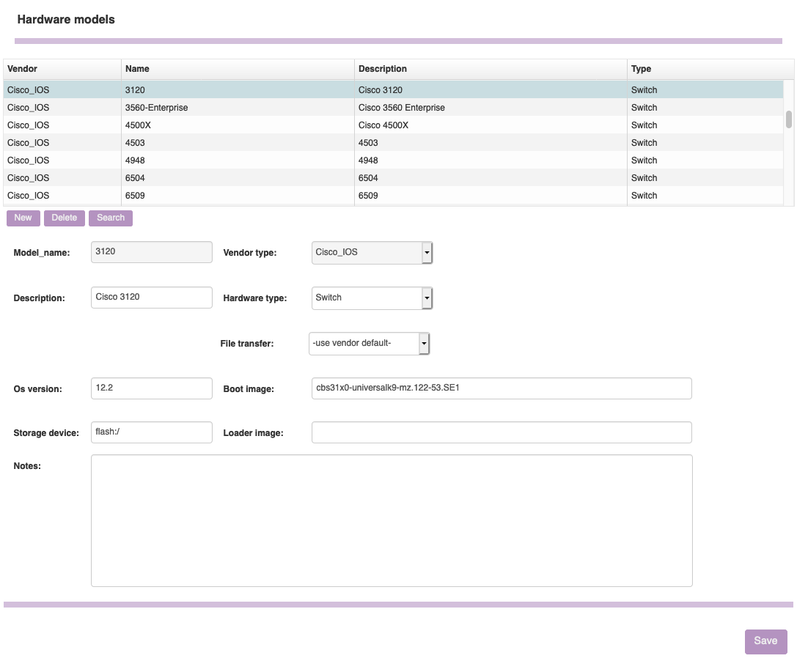808x672 pixels.
Task: Edit the Boot image field
Action: coord(502,388)
